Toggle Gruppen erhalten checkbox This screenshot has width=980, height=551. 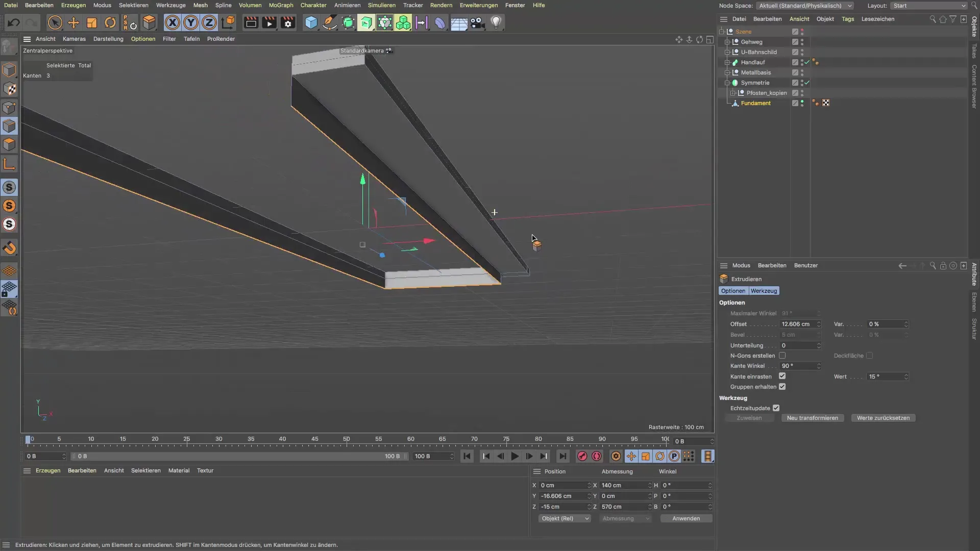782,387
